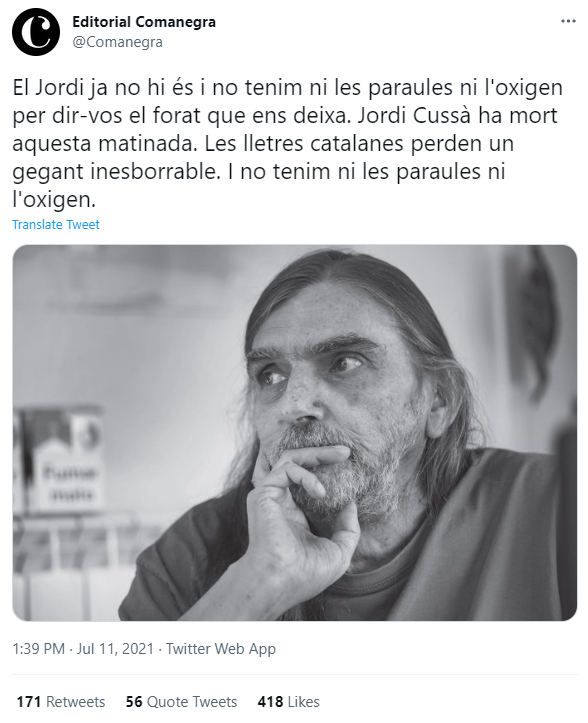Open the Jul 11, 2021 date link
Screen dimensions: 588x723
[115, 649]
